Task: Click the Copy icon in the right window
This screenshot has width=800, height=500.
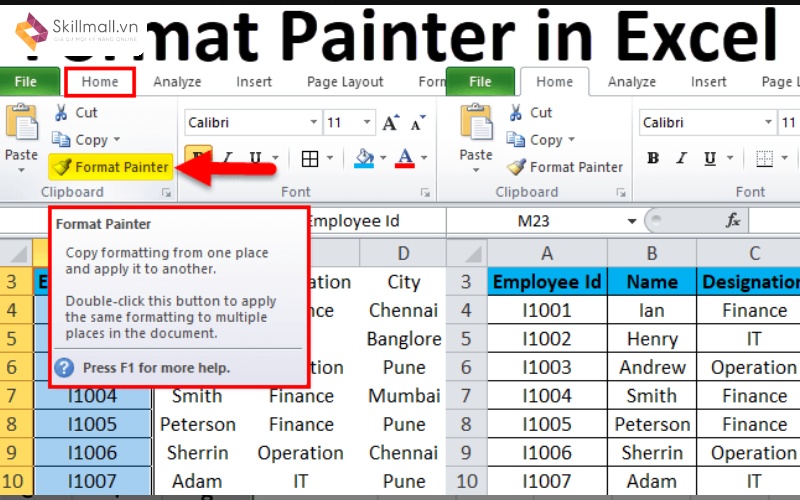Action: pyautogui.click(x=515, y=139)
